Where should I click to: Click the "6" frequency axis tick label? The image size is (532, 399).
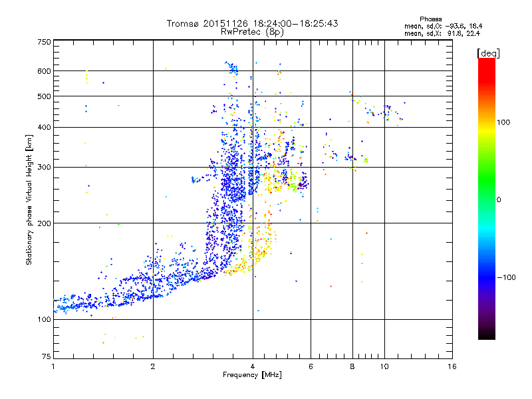tap(311, 366)
